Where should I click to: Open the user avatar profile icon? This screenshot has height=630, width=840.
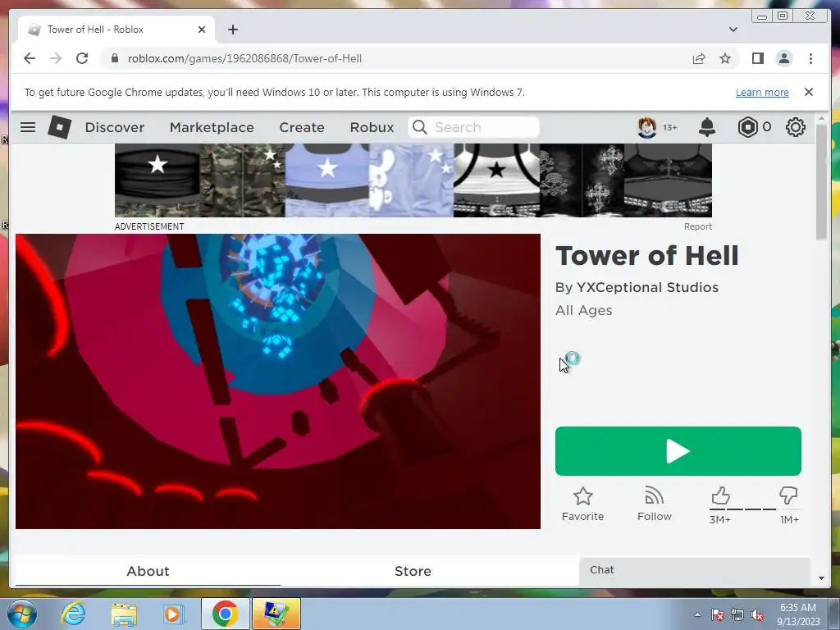646,127
